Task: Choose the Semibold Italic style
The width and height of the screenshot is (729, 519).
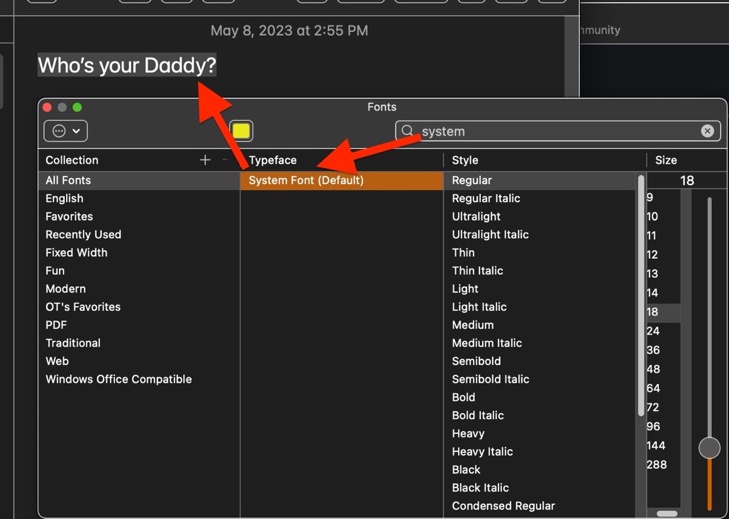Action: [x=540, y=379]
